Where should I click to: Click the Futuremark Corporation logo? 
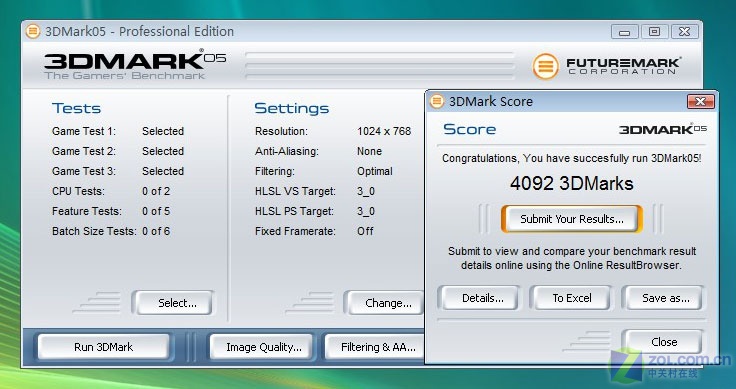607,66
